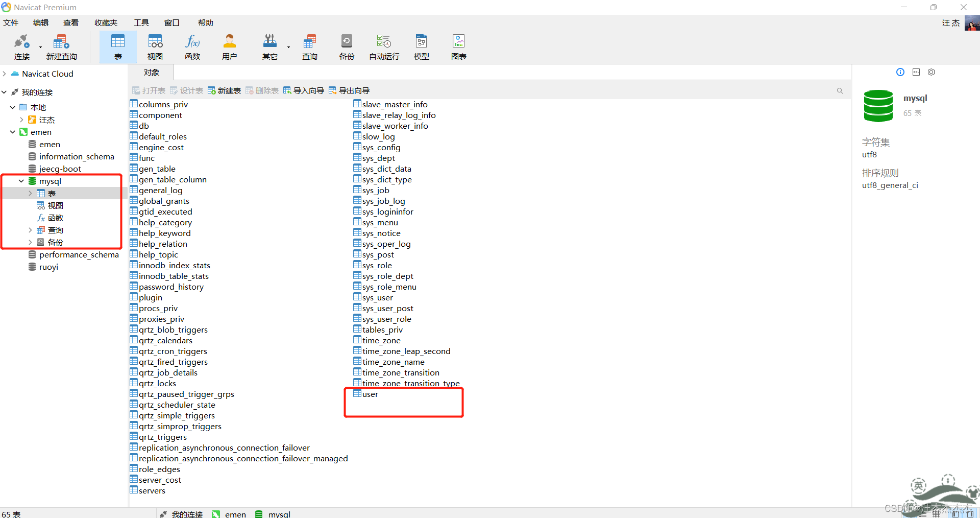Open the Others (其它) dropdown arrow
This screenshot has width=980, height=518.
pos(288,47)
